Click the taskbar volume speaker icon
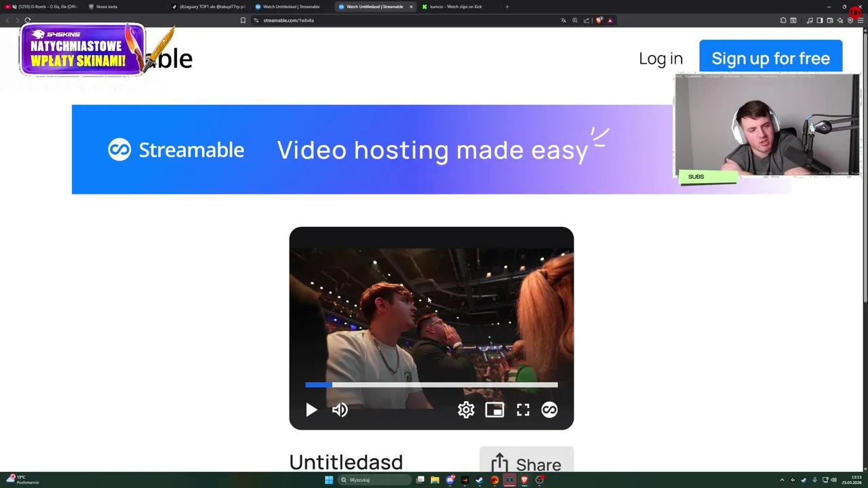868x488 pixels. point(833,480)
